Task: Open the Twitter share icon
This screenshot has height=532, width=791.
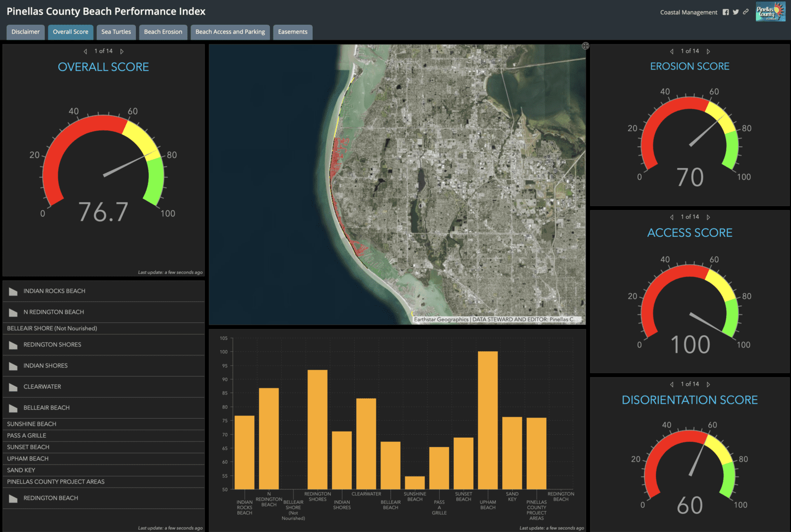Action: [x=735, y=11]
